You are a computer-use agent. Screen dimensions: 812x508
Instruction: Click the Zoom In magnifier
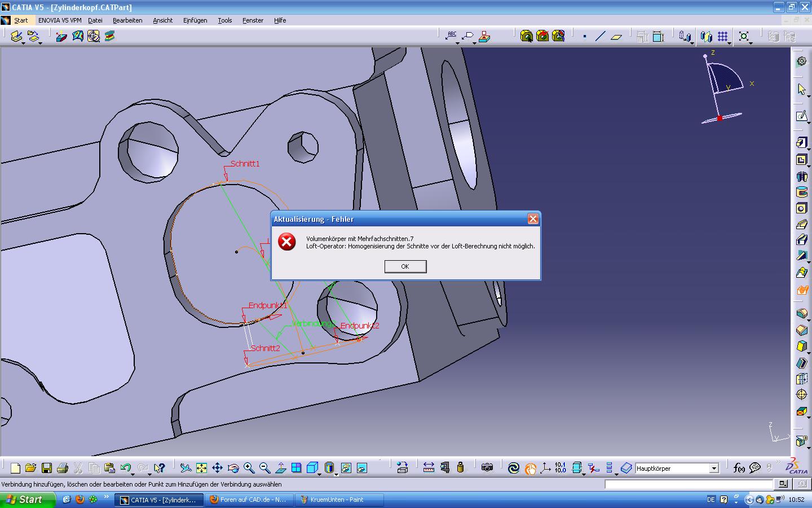[x=249, y=468]
